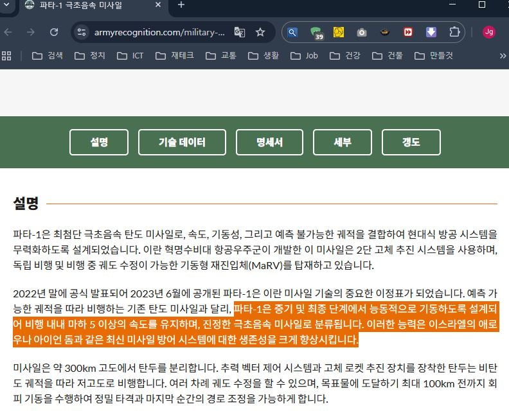Open the purple download arrow extension

pyautogui.click(x=431, y=32)
